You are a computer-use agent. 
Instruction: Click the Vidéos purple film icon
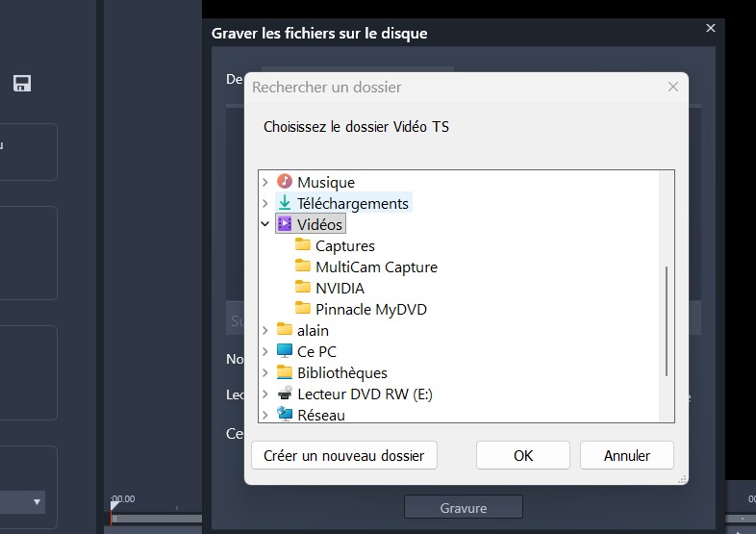pyautogui.click(x=285, y=224)
